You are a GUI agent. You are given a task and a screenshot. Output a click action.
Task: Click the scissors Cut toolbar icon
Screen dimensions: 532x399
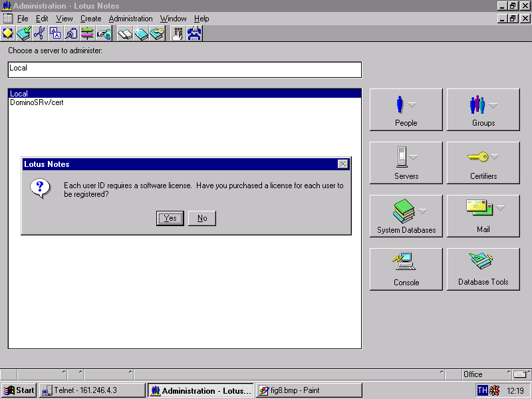39,34
